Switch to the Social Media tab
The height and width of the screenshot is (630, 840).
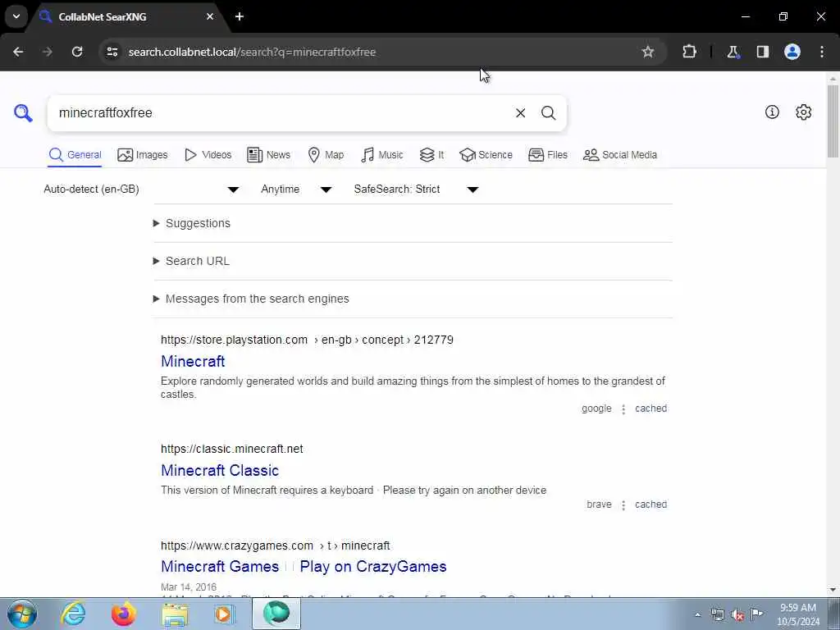tap(620, 155)
